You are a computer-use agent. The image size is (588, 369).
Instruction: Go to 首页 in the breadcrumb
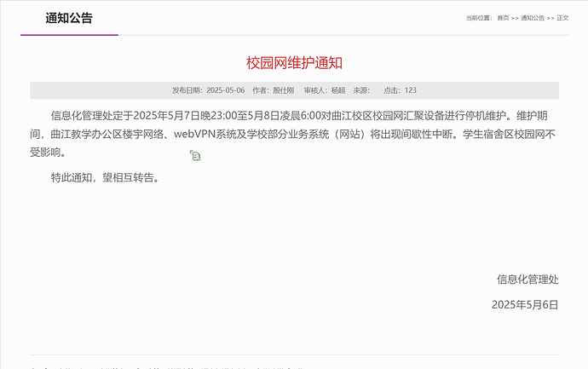tap(503, 18)
